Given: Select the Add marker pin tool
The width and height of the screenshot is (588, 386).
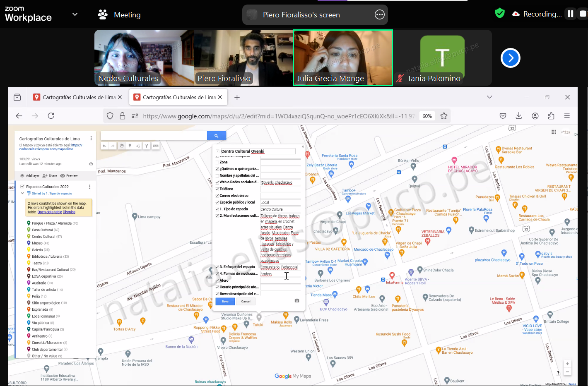Looking at the screenshot, I should [x=130, y=146].
